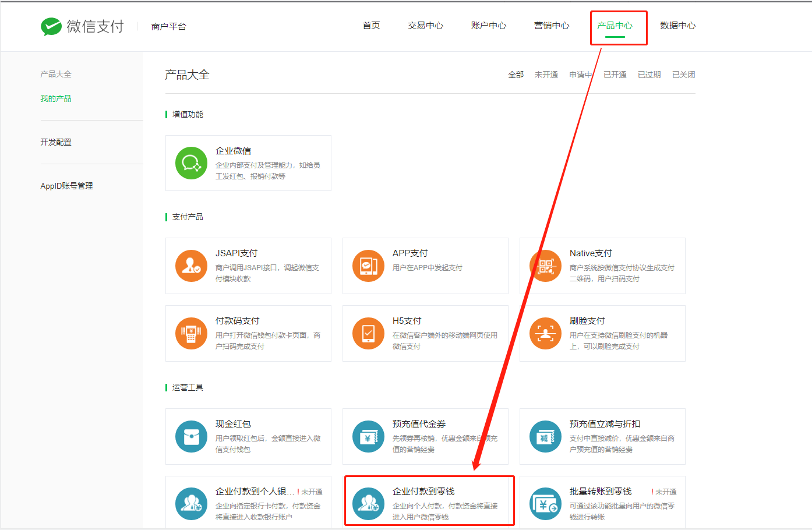The width and height of the screenshot is (812, 530).
Task: Show 未开通 products filter
Action: (x=546, y=75)
